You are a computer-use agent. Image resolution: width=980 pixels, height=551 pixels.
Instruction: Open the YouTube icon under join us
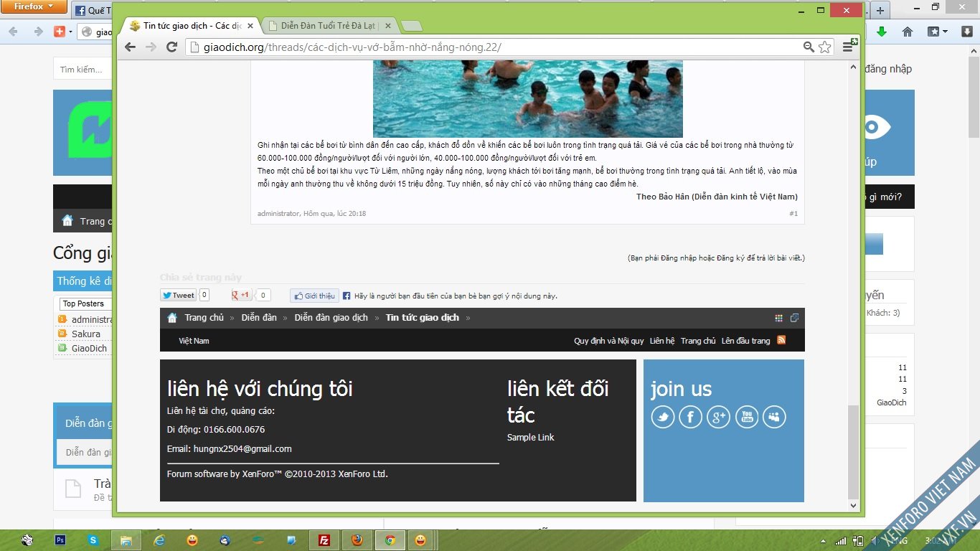tap(746, 417)
